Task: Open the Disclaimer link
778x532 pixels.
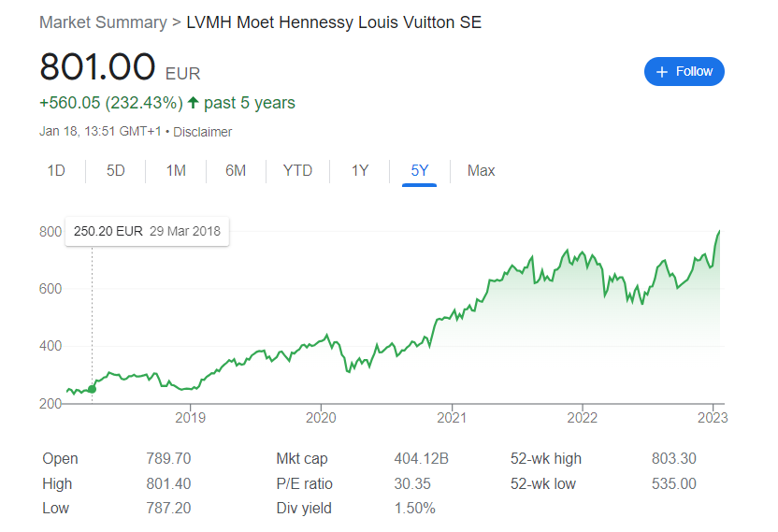Action: (x=203, y=132)
